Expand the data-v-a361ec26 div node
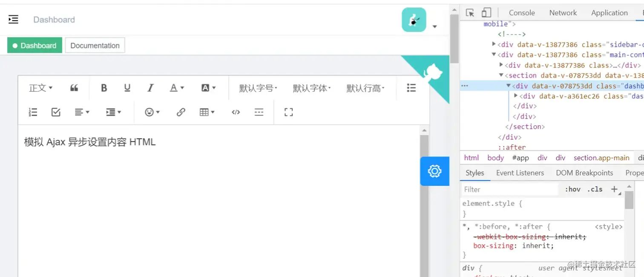This screenshot has height=277, width=644. pyautogui.click(x=516, y=96)
